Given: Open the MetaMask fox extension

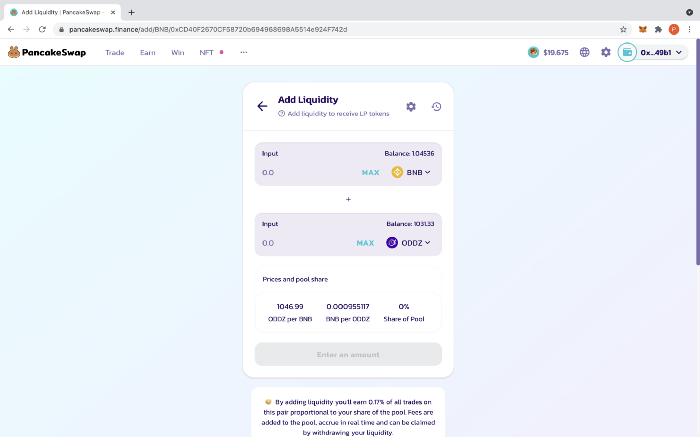Looking at the screenshot, I should point(642,29).
